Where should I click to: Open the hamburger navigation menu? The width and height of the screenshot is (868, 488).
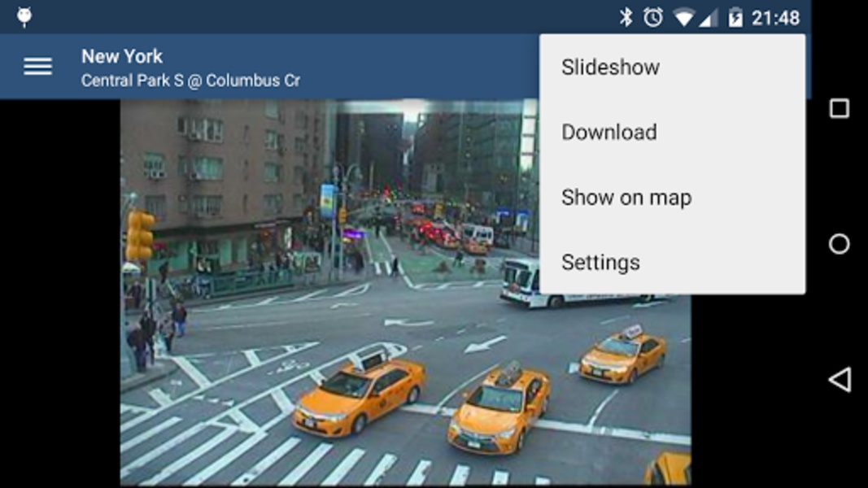(x=37, y=67)
